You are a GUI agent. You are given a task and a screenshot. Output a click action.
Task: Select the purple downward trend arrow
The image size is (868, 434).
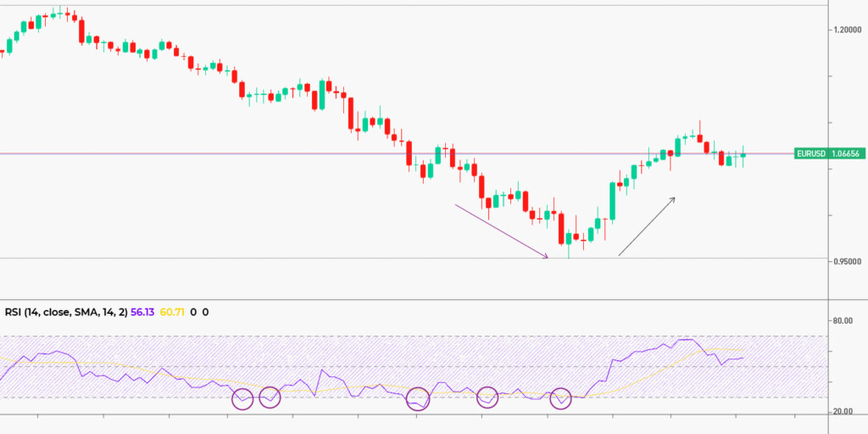coord(501,230)
